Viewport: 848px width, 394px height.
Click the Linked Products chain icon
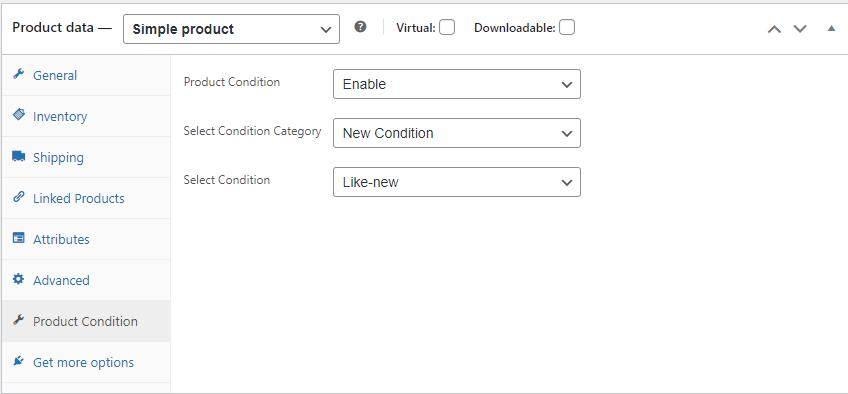18,197
